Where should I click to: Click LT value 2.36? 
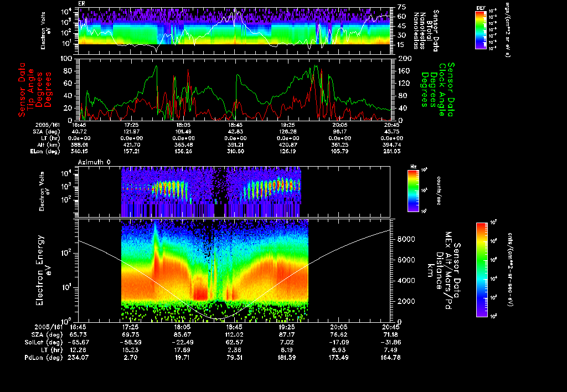pyautogui.click(x=234, y=350)
